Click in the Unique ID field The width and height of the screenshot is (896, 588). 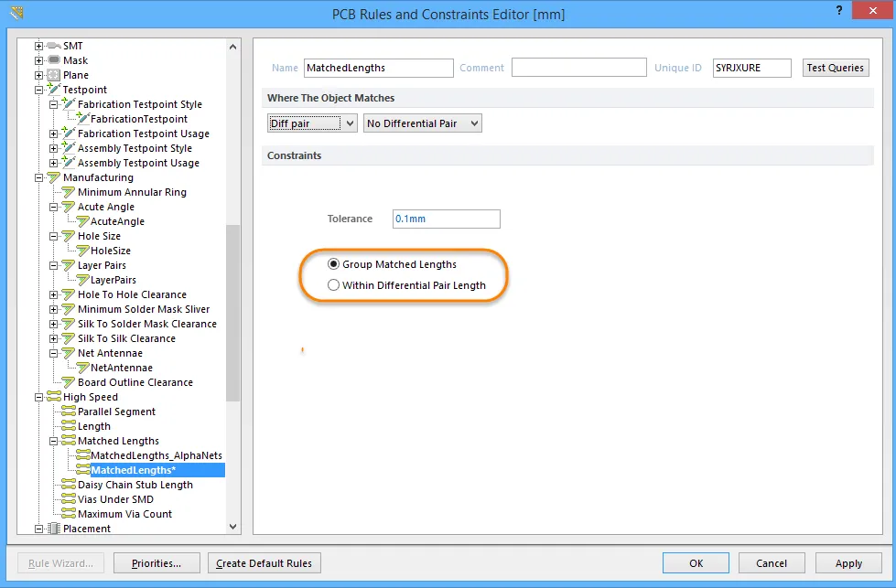(x=752, y=68)
